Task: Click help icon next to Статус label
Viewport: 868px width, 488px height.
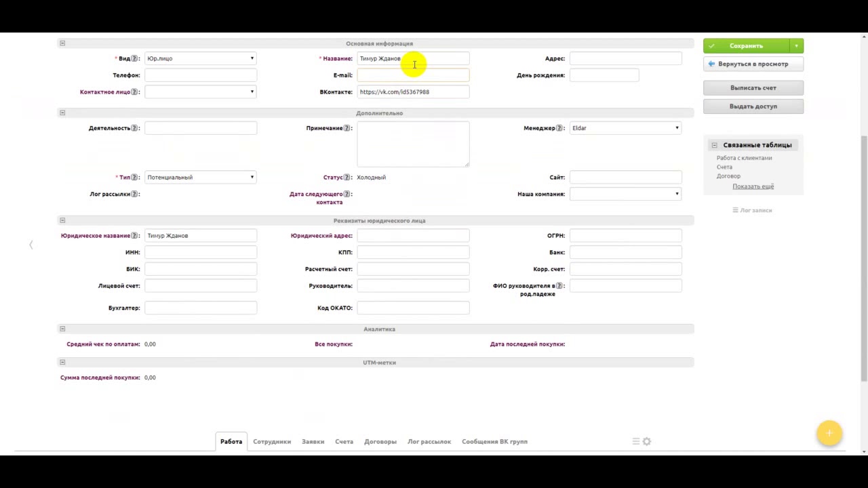Action: click(x=347, y=178)
